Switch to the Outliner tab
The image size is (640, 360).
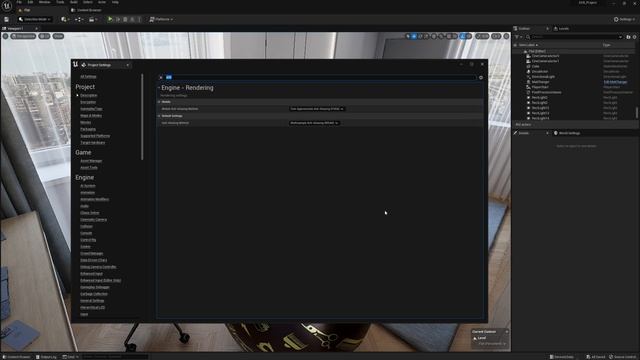pos(524,29)
